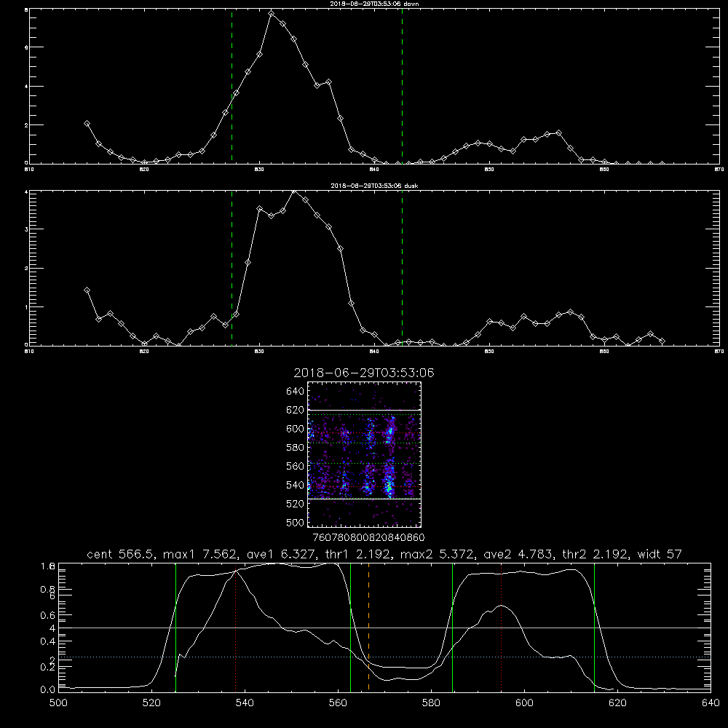728x728 pixels.
Task: Click "ave1 6.327" in the stats header
Action: (281, 554)
